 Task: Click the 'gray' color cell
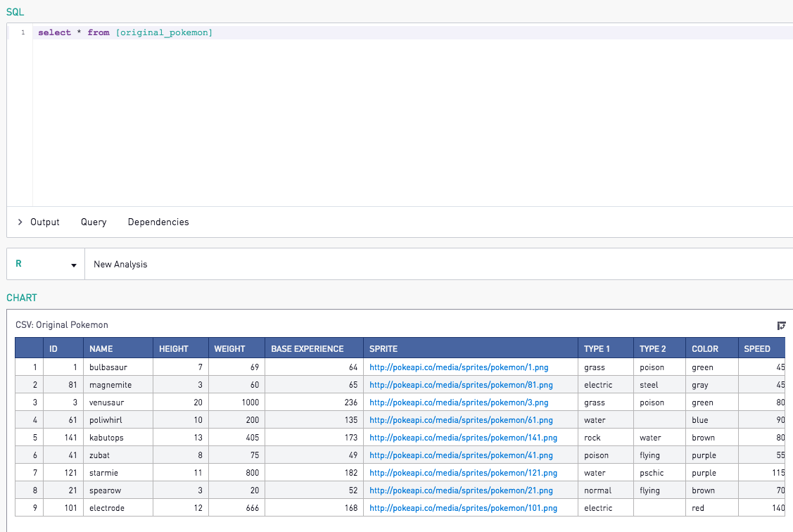(x=711, y=385)
